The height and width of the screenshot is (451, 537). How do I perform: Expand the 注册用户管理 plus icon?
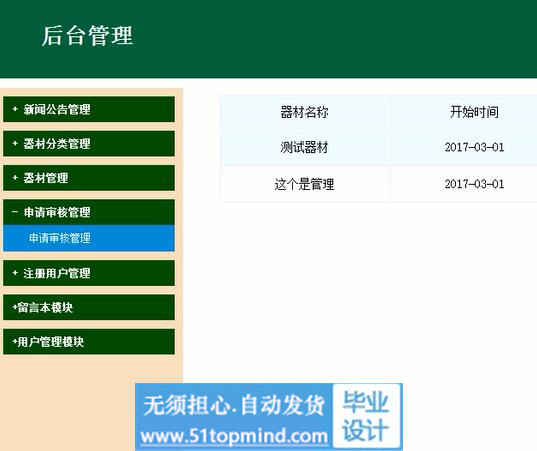(15, 273)
